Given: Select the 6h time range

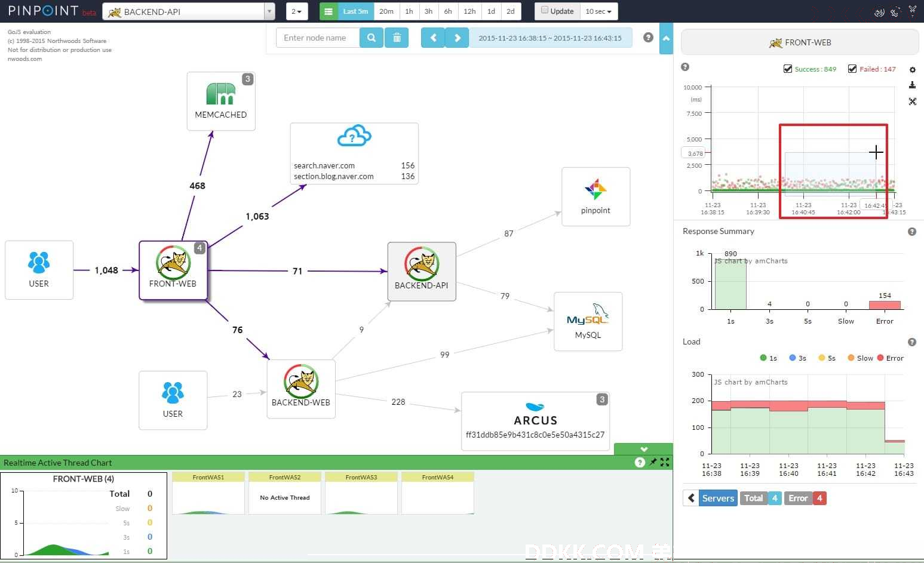Looking at the screenshot, I should click(x=448, y=11).
